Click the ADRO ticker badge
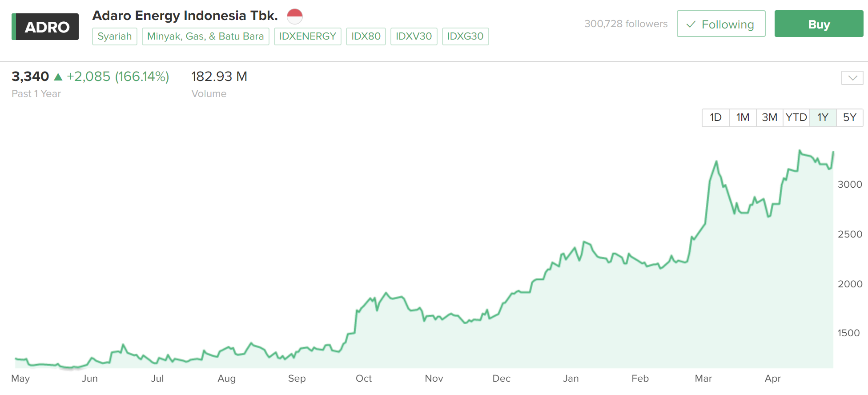The width and height of the screenshot is (868, 395). tap(45, 27)
